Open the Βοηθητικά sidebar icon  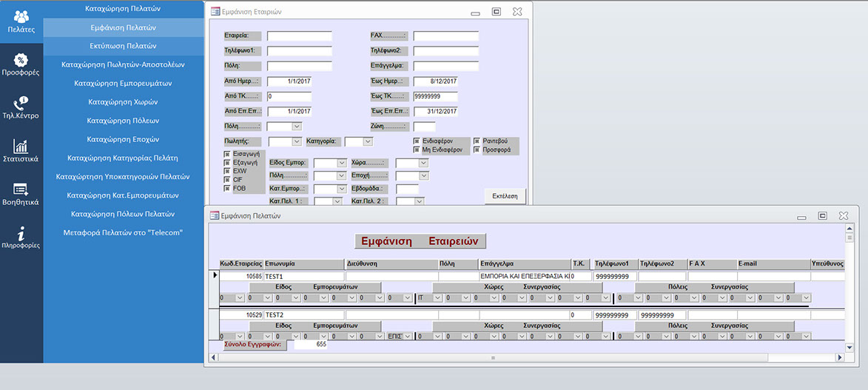coord(21,189)
